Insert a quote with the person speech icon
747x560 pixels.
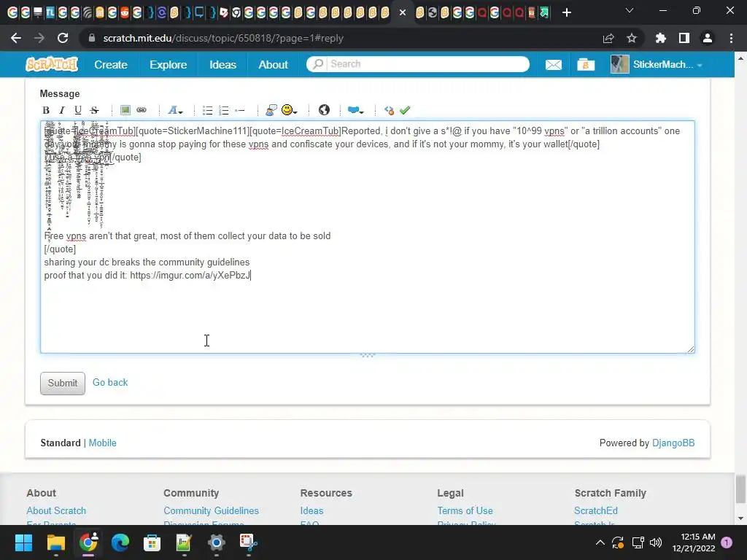271,111
